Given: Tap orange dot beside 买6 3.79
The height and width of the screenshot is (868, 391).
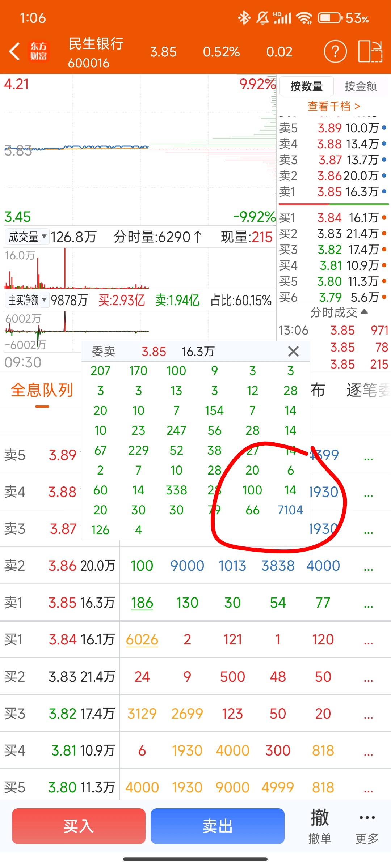Looking at the screenshot, I should (384, 297).
